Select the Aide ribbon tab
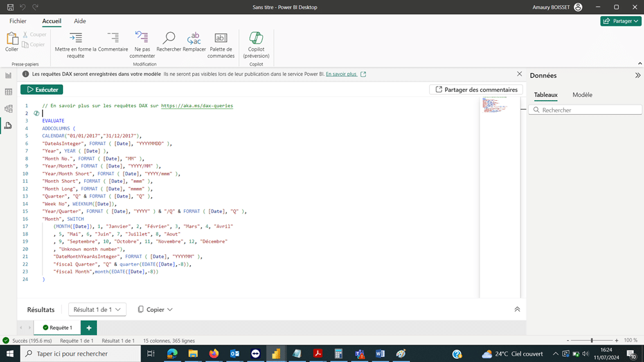 coord(80,21)
